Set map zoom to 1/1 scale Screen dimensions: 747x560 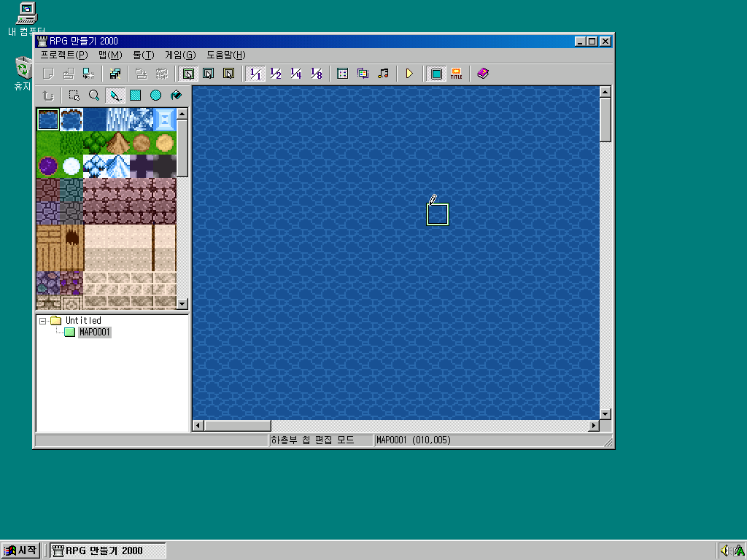pyautogui.click(x=255, y=74)
